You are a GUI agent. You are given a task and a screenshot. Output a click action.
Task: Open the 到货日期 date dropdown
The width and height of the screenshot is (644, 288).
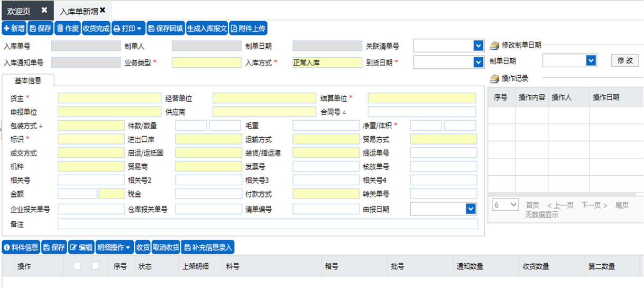(x=479, y=62)
